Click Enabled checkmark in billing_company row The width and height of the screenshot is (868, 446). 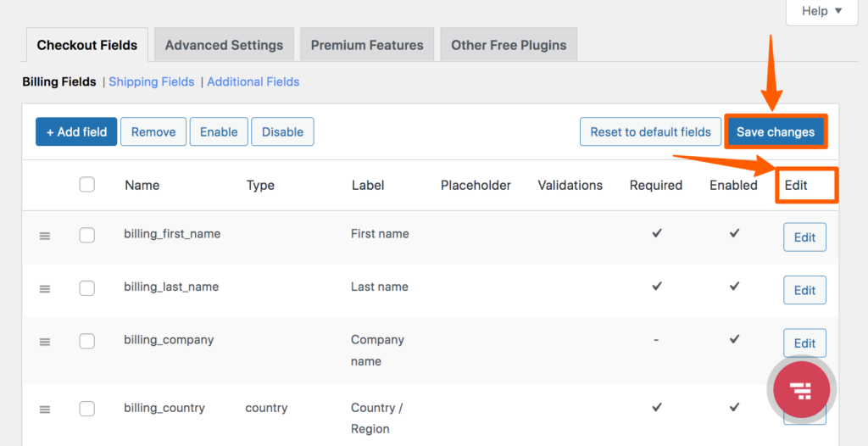[x=734, y=339]
